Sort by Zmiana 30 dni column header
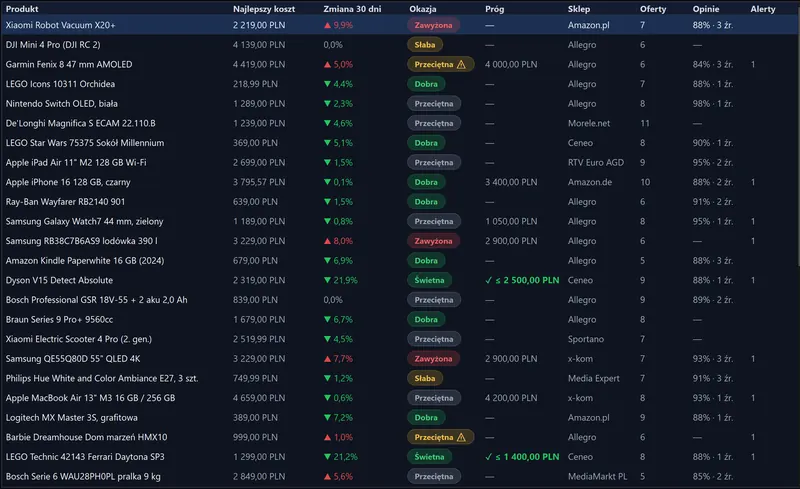800x489 pixels. coord(352,9)
